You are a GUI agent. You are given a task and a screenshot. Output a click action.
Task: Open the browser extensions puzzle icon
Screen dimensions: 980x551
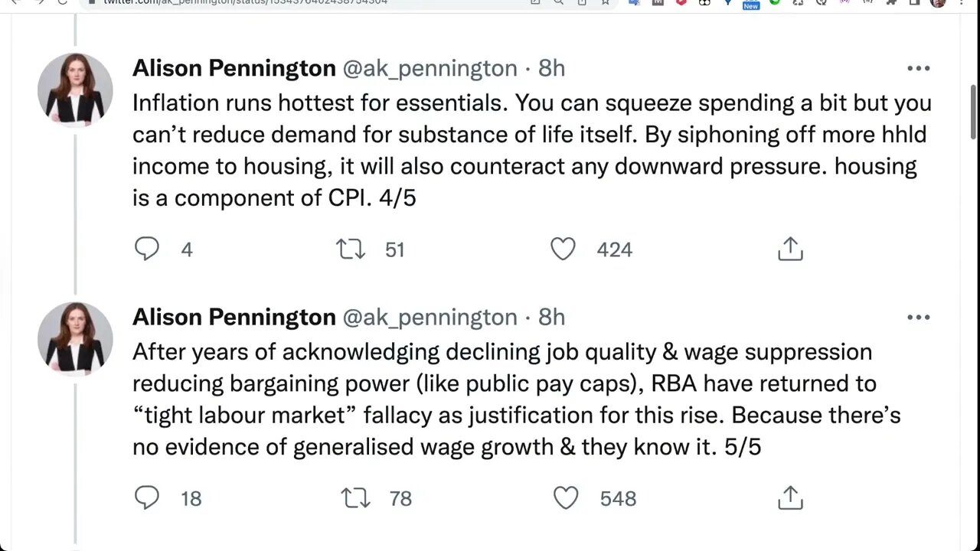point(891,2)
